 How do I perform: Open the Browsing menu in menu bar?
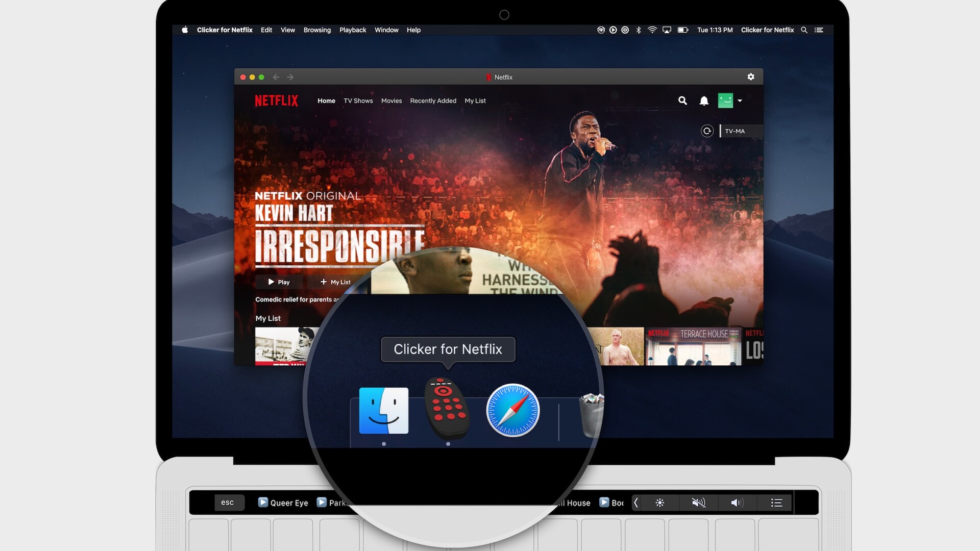316,30
